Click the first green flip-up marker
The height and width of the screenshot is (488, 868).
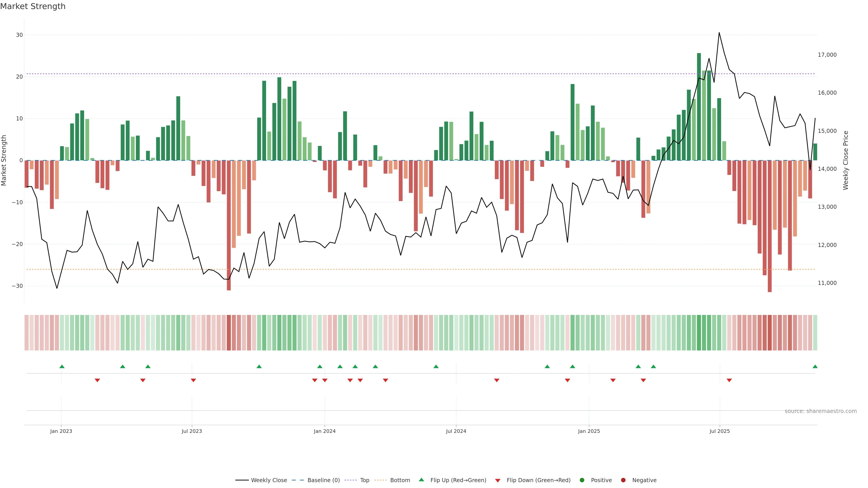coord(62,366)
